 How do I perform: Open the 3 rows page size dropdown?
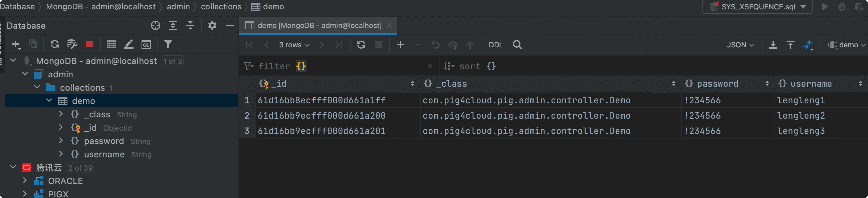294,45
